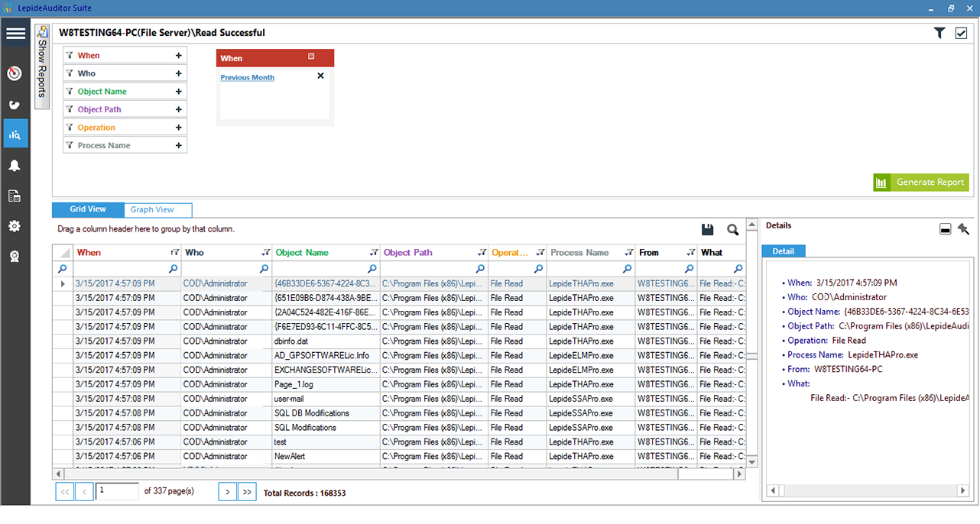Select the audit reports sidebar icon
This screenshot has height=524, width=980.
coord(15,134)
